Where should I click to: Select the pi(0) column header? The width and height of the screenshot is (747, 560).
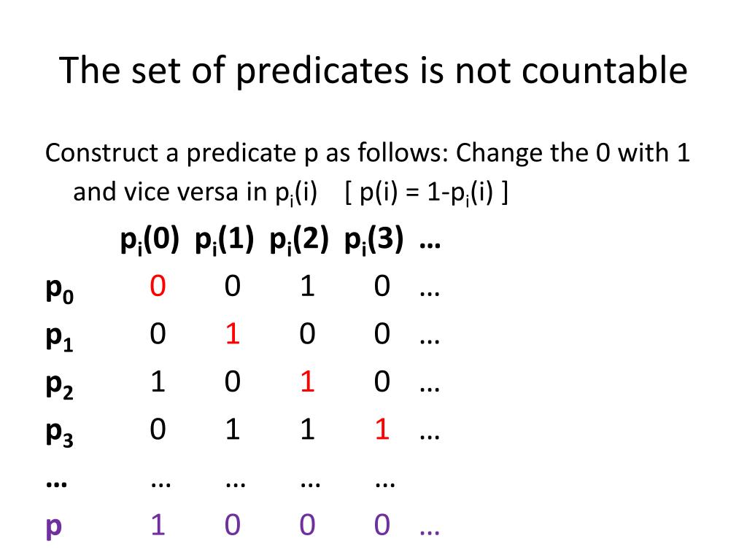(150, 240)
